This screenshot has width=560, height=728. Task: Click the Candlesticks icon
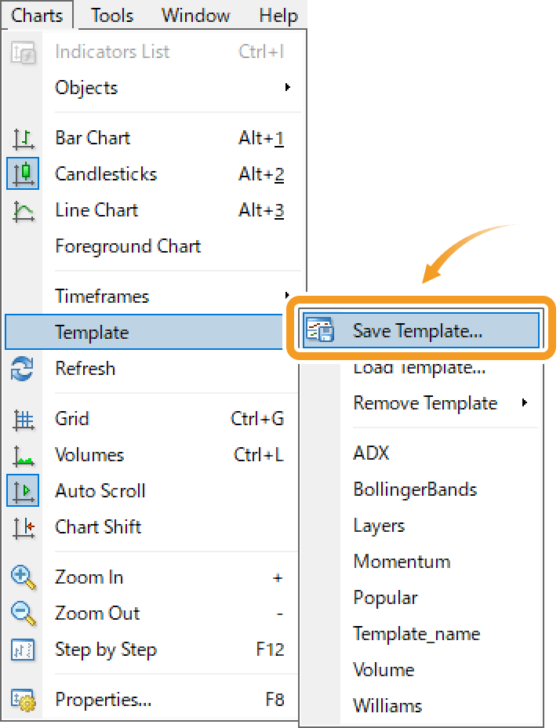tap(23, 173)
